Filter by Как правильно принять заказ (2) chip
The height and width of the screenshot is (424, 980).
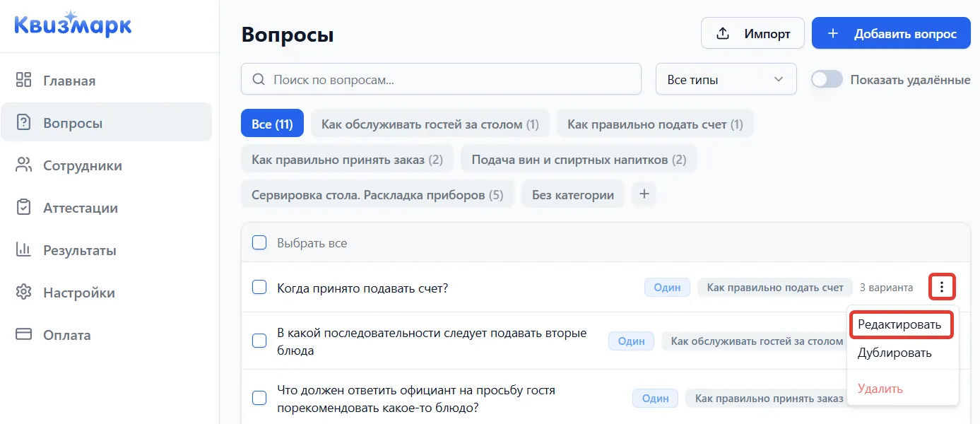point(347,159)
